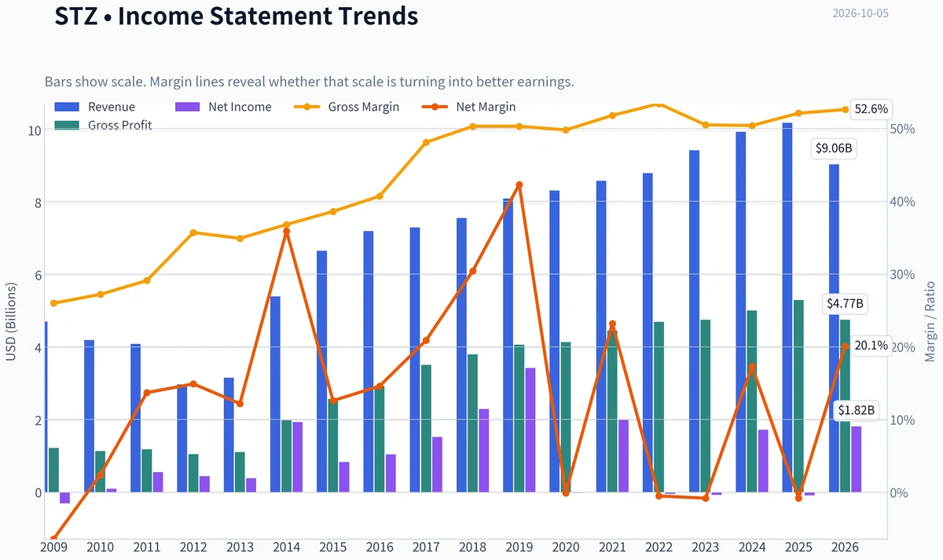Click the 2019 x-axis label

[519, 547]
